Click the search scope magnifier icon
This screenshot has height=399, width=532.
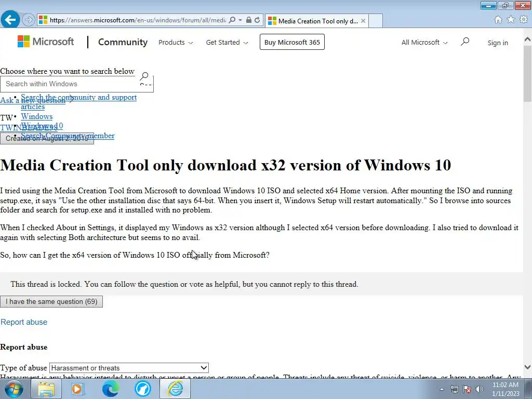point(145,76)
